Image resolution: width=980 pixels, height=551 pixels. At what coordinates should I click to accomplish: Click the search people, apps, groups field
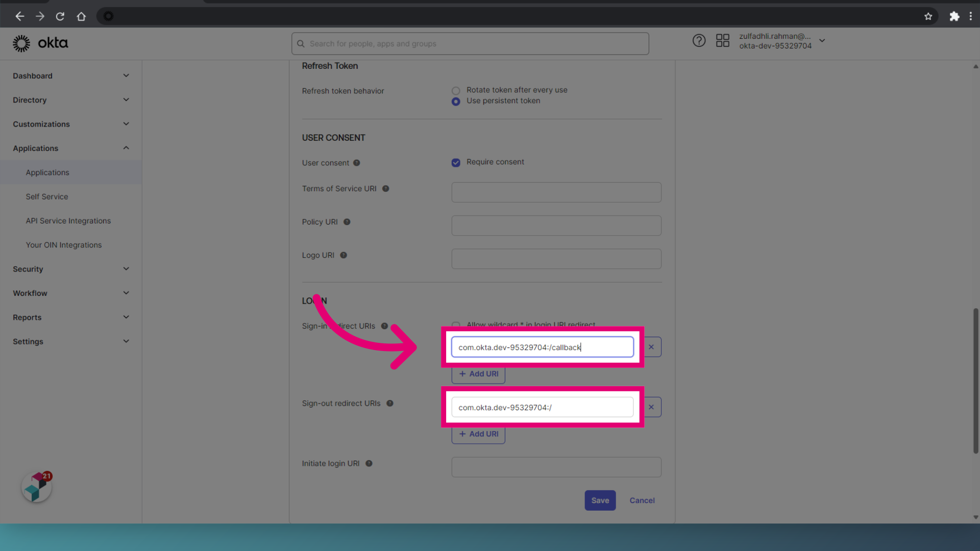pyautogui.click(x=470, y=44)
